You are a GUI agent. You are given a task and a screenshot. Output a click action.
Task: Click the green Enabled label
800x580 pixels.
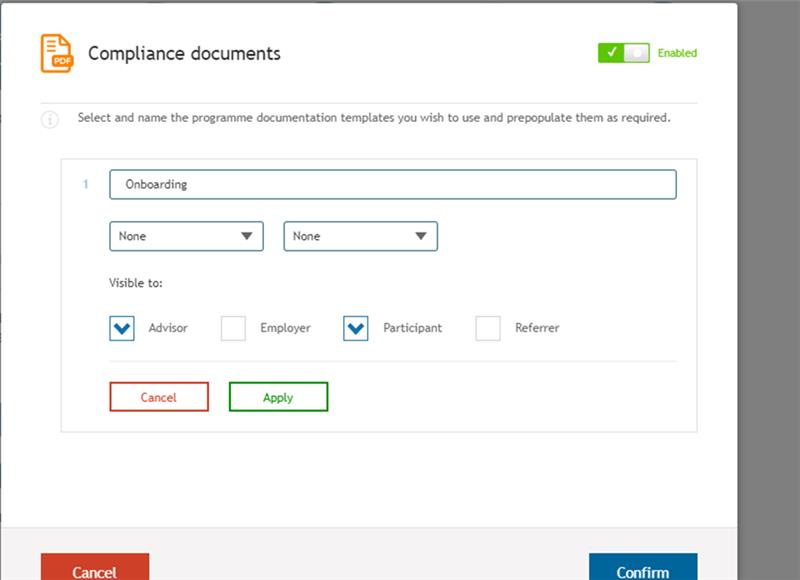(677, 53)
